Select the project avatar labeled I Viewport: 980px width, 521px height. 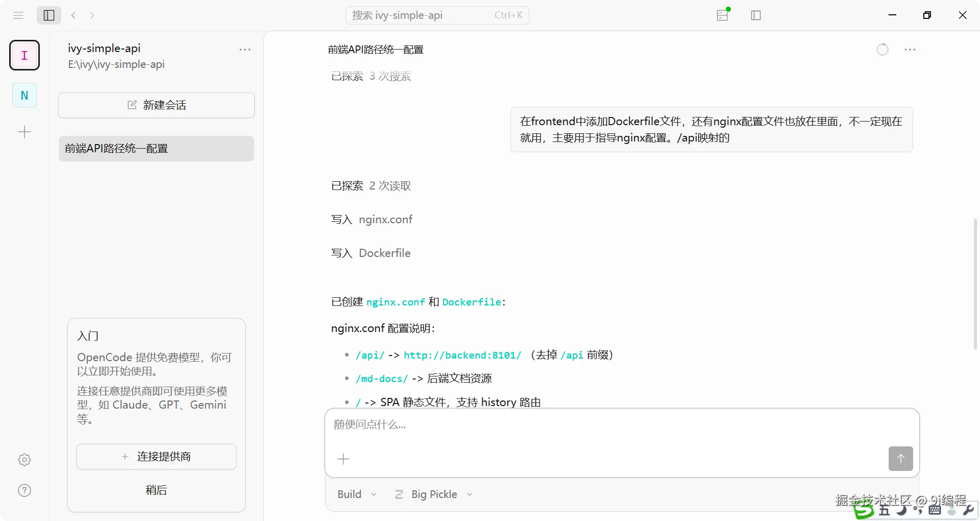click(x=24, y=55)
